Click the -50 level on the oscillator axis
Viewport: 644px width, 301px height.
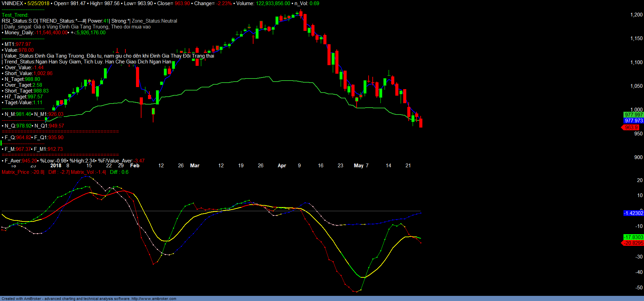click(x=639, y=288)
